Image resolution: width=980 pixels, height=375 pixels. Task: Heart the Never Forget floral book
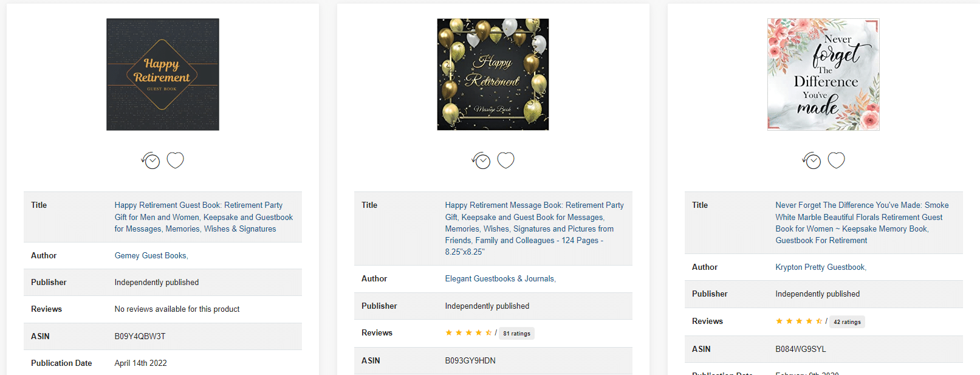(x=837, y=160)
